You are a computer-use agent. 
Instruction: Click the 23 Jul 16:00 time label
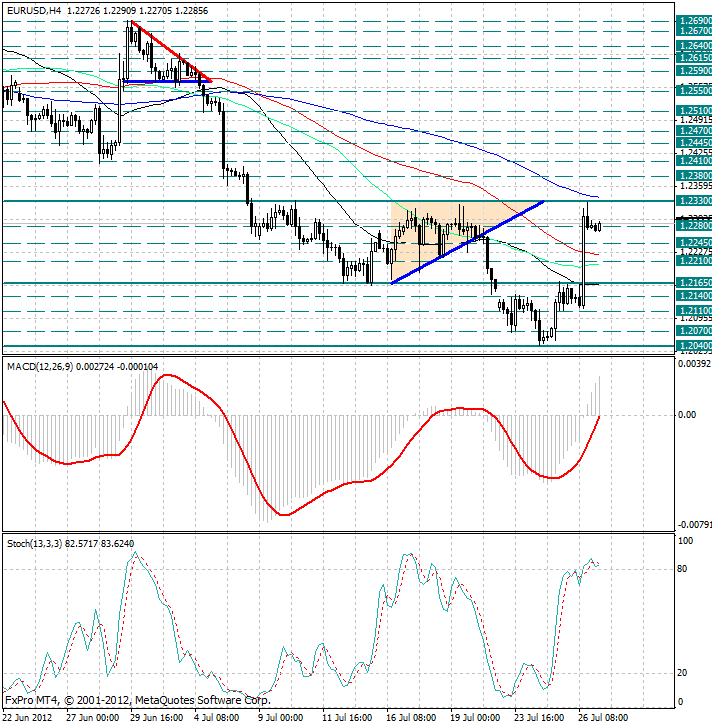(x=539, y=718)
